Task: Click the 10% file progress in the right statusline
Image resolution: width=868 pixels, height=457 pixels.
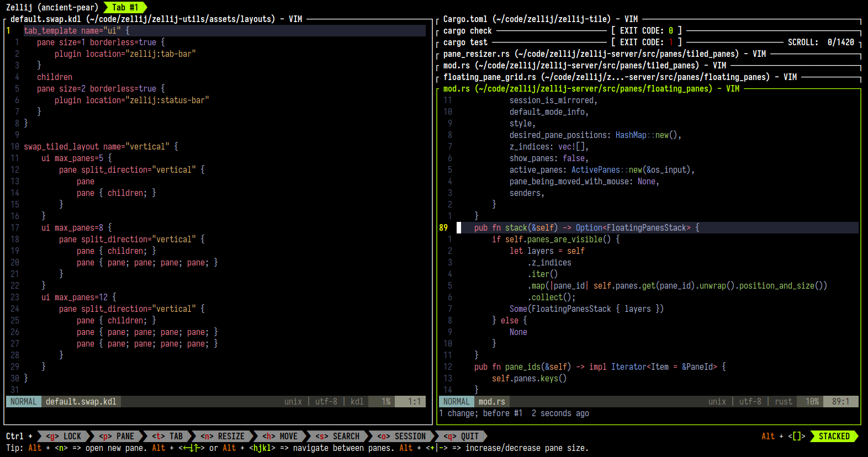Action: tap(812, 401)
